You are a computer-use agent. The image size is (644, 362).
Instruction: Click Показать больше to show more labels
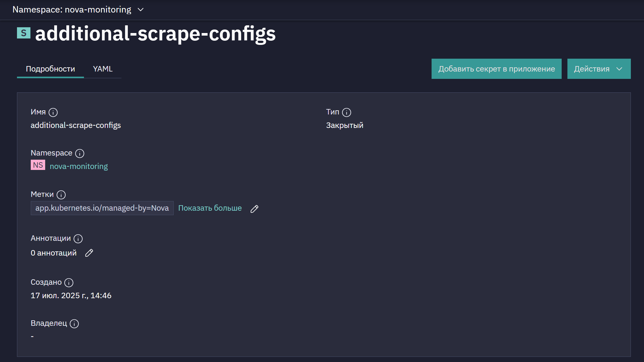210,208
